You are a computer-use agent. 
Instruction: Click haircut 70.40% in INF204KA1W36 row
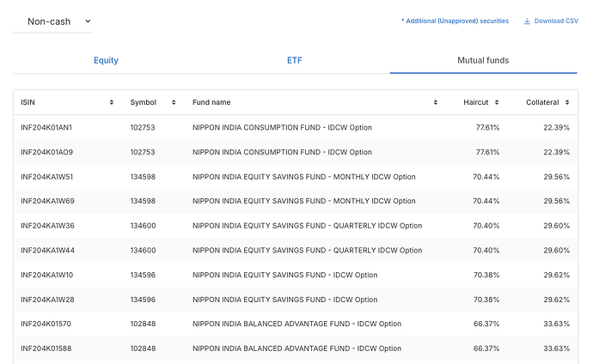(486, 226)
